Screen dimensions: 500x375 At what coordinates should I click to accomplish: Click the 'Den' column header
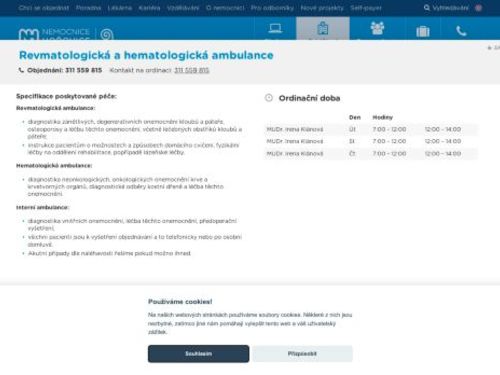[355, 117]
